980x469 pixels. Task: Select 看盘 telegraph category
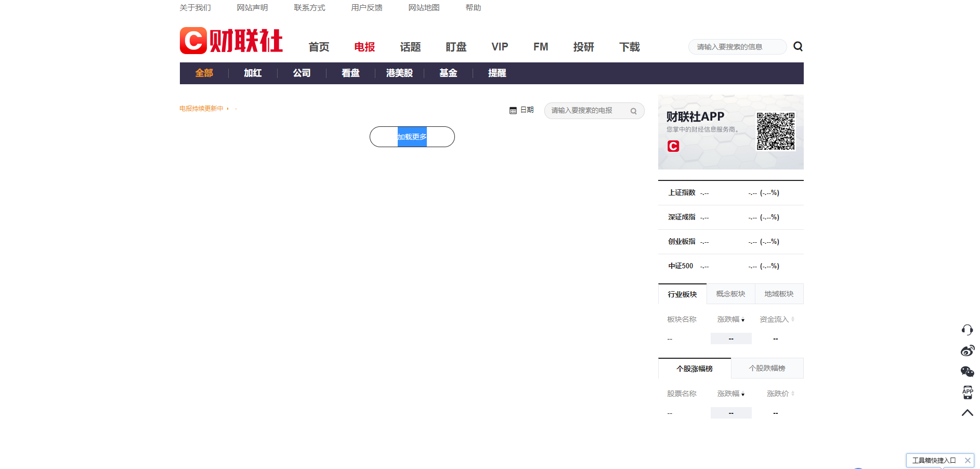(350, 73)
